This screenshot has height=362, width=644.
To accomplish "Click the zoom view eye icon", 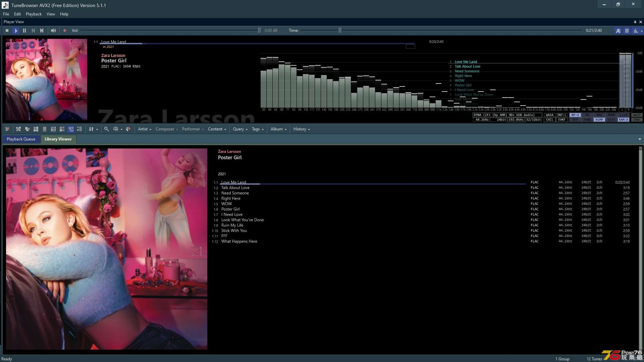I will pos(116,129).
